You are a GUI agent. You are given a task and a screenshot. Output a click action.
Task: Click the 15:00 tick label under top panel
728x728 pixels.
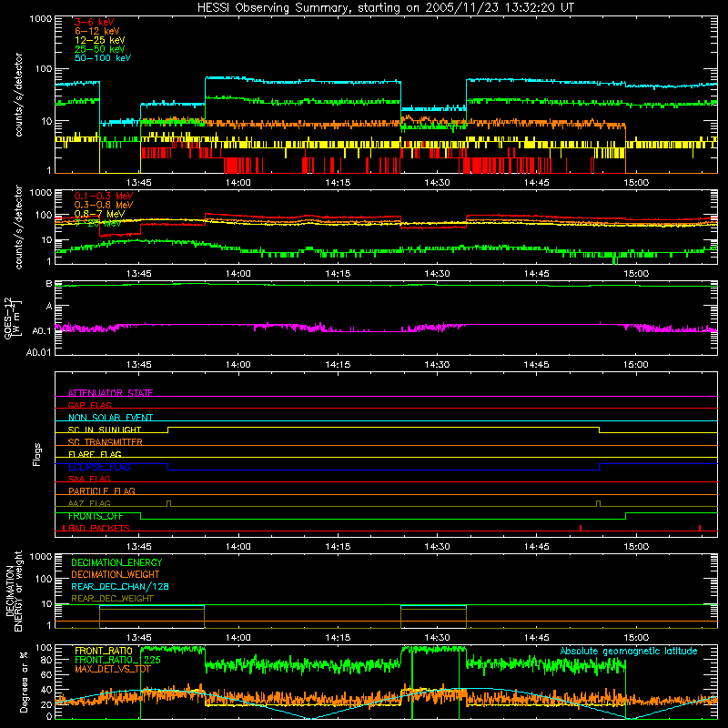click(636, 183)
